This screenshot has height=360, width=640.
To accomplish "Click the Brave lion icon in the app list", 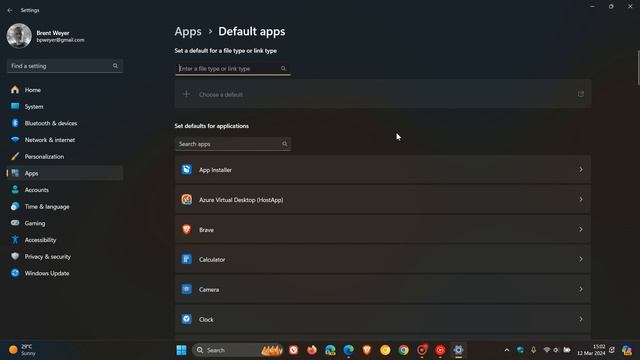I will [x=187, y=229].
